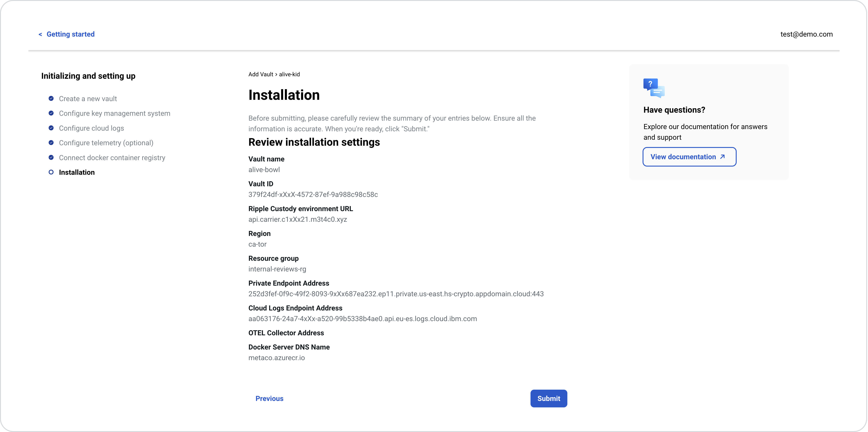Click the alive-kid breadcrumb item

pos(290,75)
